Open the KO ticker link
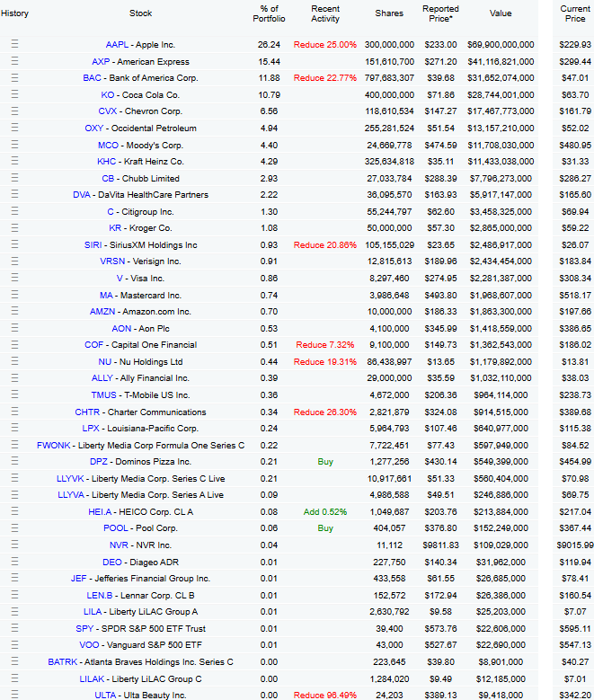This screenshot has width=594, height=700. 108,94
